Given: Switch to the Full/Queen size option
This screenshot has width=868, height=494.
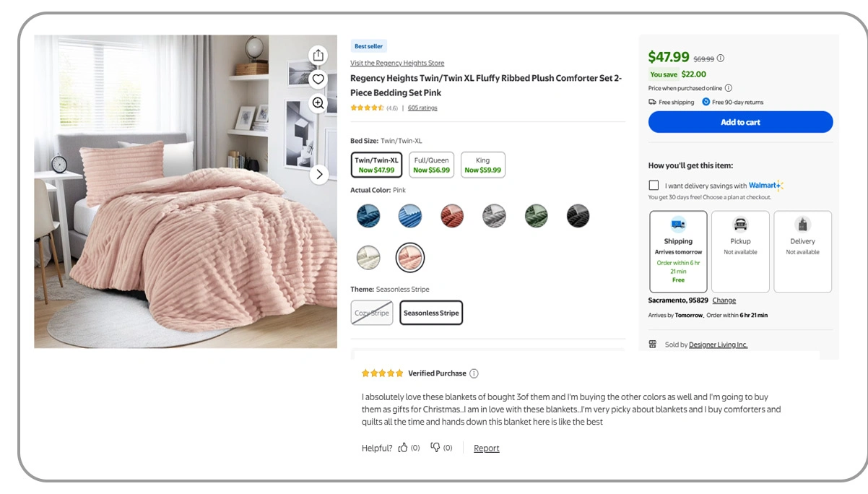Looking at the screenshot, I should tap(431, 165).
